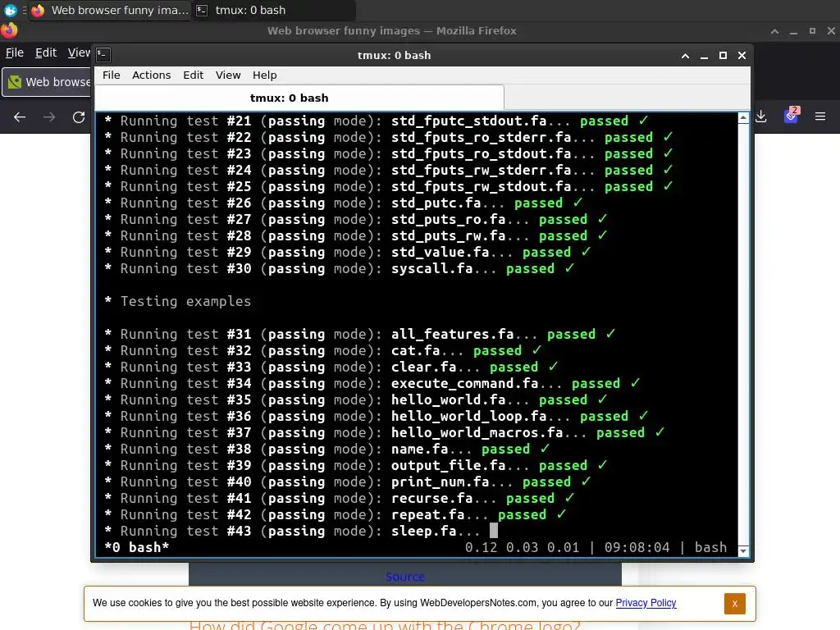Open the terminal View menu
The width and height of the screenshot is (840, 630).
click(228, 75)
